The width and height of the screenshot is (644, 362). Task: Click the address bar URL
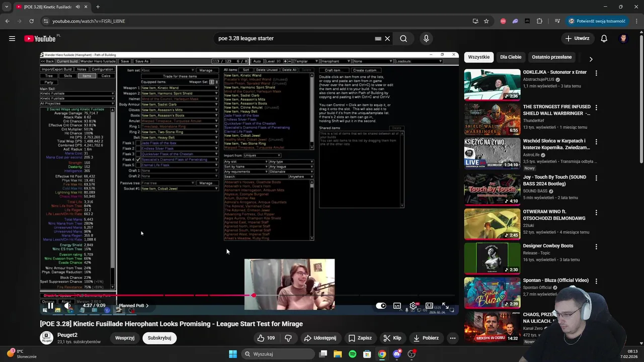[89, 21]
